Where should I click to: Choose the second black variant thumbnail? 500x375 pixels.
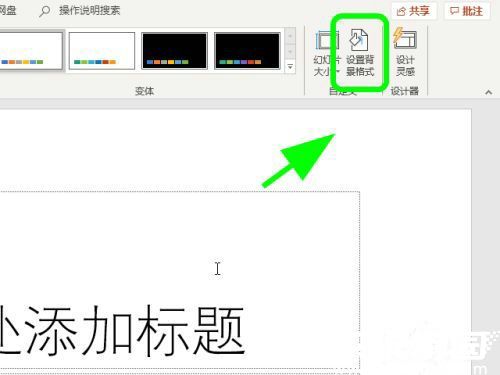tap(247, 51)
